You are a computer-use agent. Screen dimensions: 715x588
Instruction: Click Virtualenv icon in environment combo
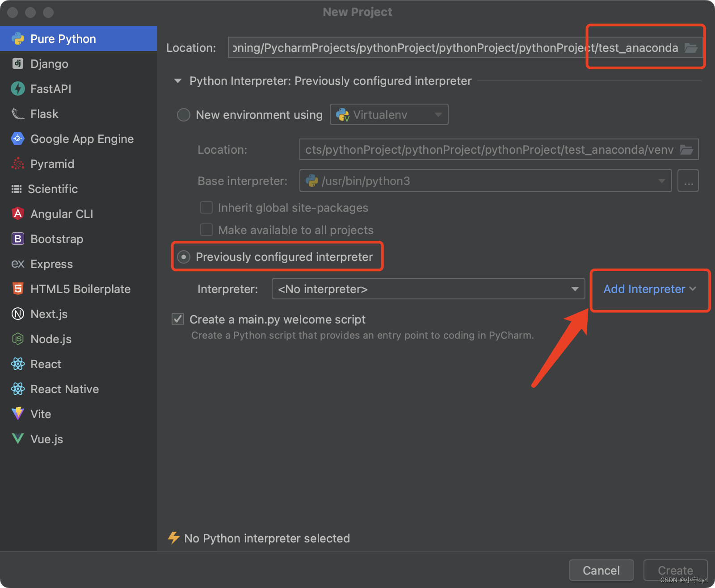click(x=343, y=115)
